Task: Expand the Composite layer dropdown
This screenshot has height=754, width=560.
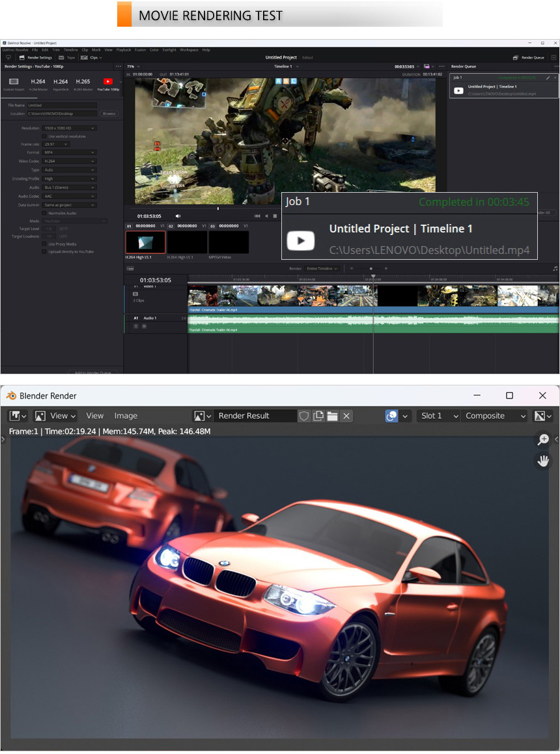Action: pyautogui.click(x=495, y=416)
